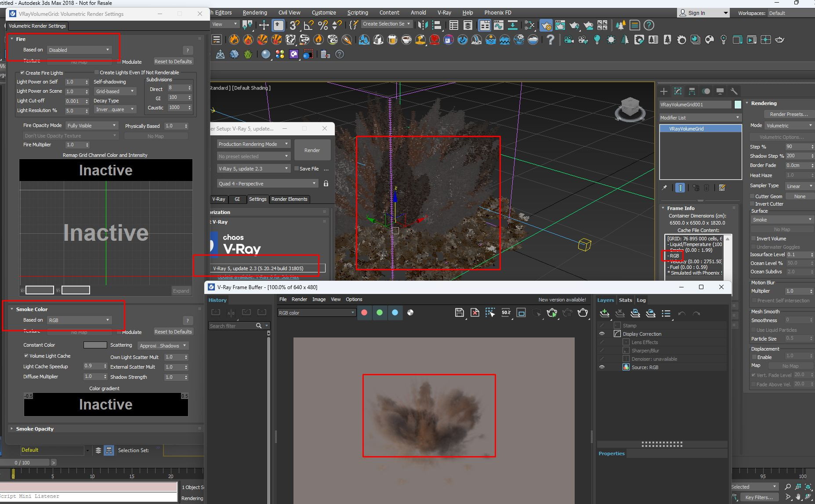Switch to the Stats tab in Frame Buffer
Viewport: 815px width, 504px height.
(625, 300)
